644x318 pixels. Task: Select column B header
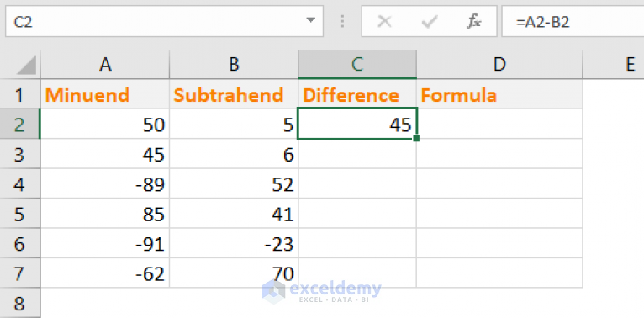click(x=234, y=65)
